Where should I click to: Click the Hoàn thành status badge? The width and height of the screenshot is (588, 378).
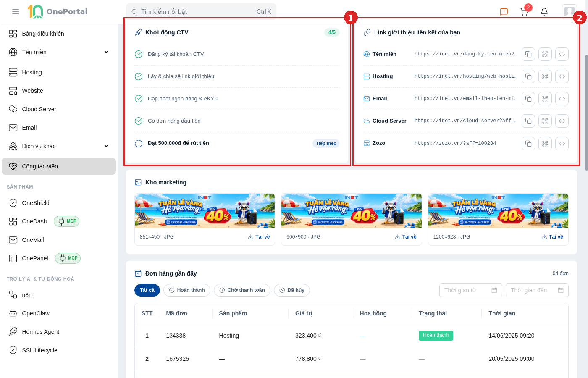tap(436, 336)
